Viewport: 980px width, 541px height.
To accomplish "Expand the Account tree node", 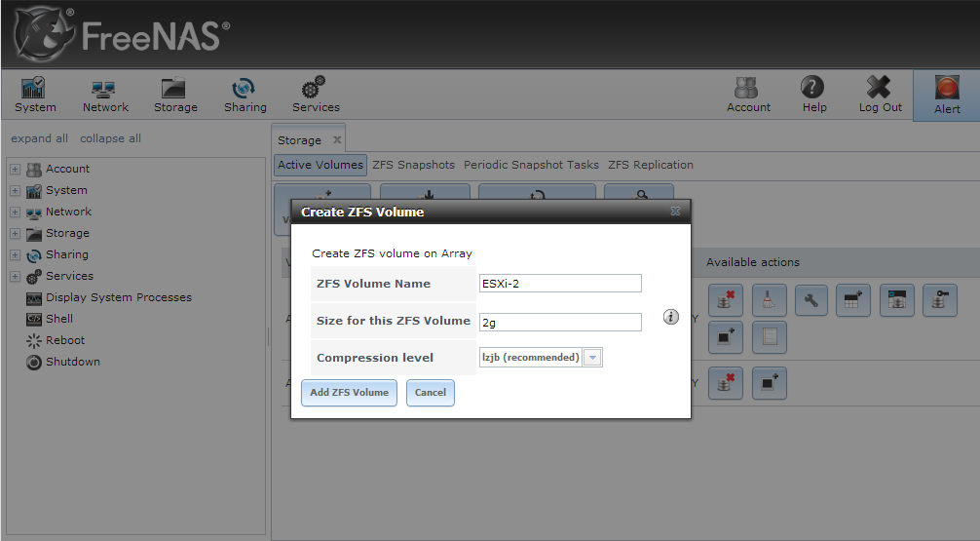I will tap(15, 169).
